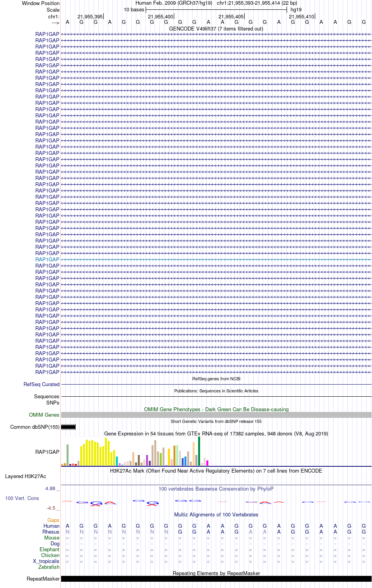Click the hg19 assembly text beside the scale bar

coord(296,10)
